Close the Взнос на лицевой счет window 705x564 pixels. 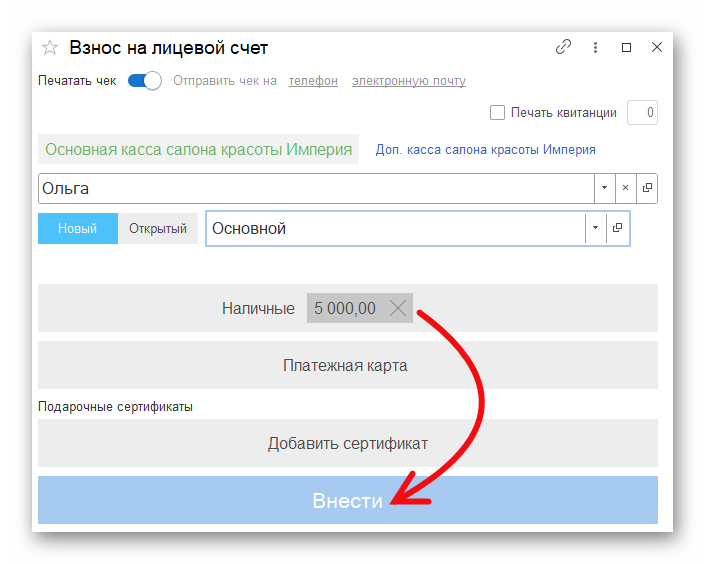tap(657, 47)
